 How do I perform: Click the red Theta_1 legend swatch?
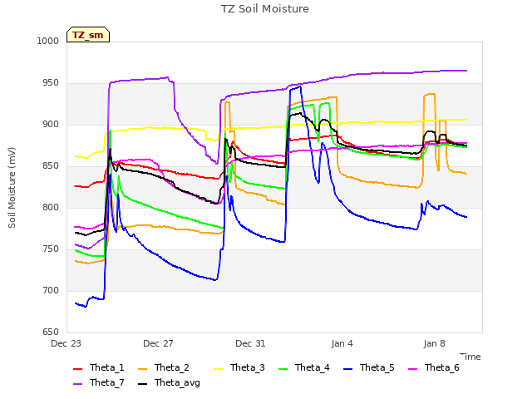[x=77, y=369]
